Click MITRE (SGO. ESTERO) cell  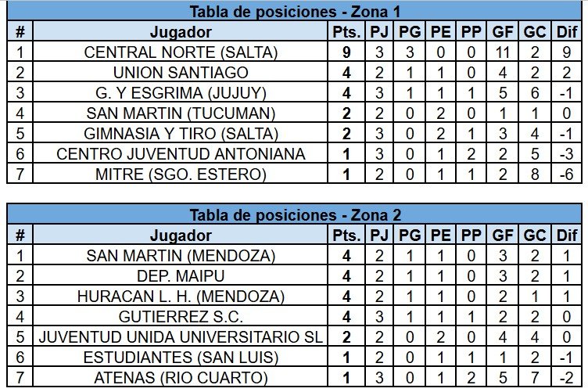pyautogui.click(x=181, y=174)
